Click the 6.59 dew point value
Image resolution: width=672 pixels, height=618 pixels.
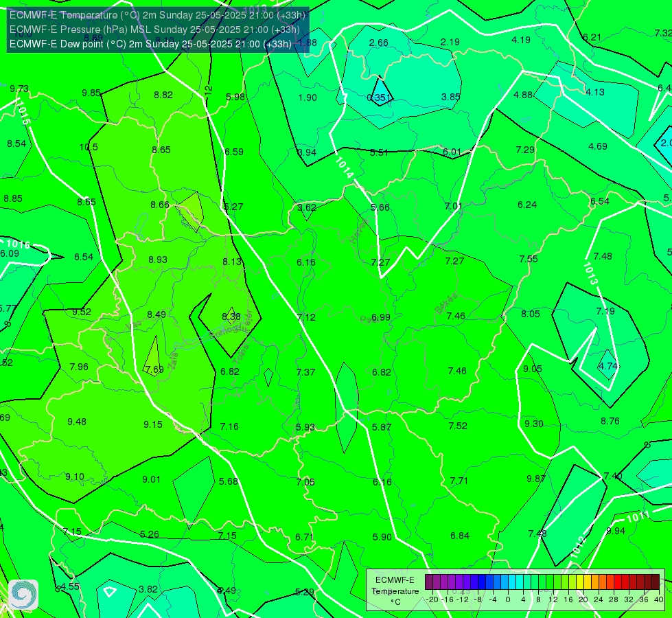pyautogui.click(x=234, y=152)
